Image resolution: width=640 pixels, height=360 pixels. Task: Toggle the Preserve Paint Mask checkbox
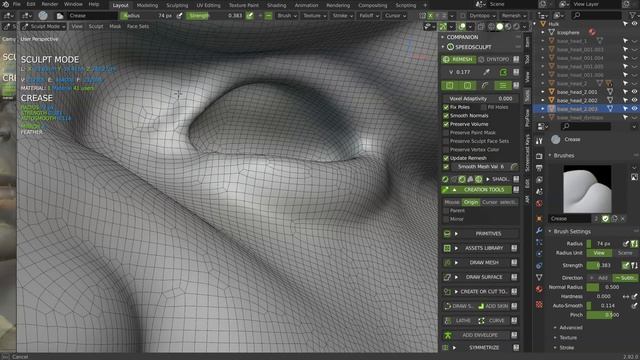tap(446, 133)
